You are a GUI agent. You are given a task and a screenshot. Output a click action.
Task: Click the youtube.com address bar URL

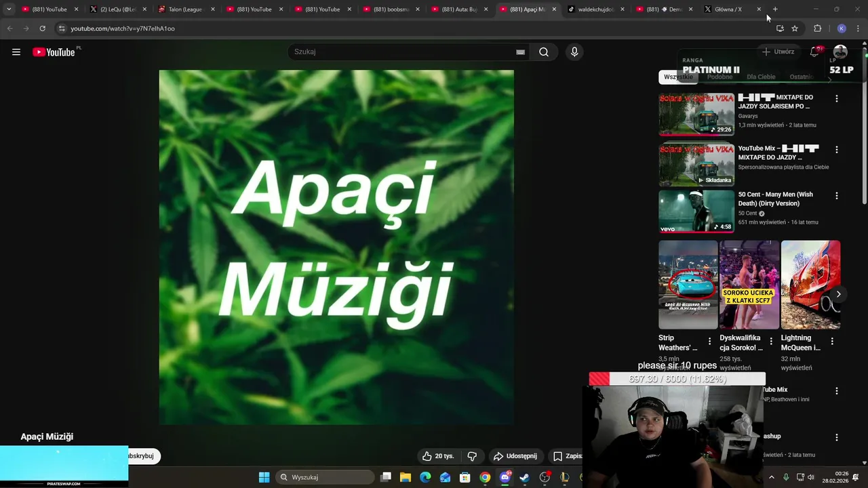123,28
